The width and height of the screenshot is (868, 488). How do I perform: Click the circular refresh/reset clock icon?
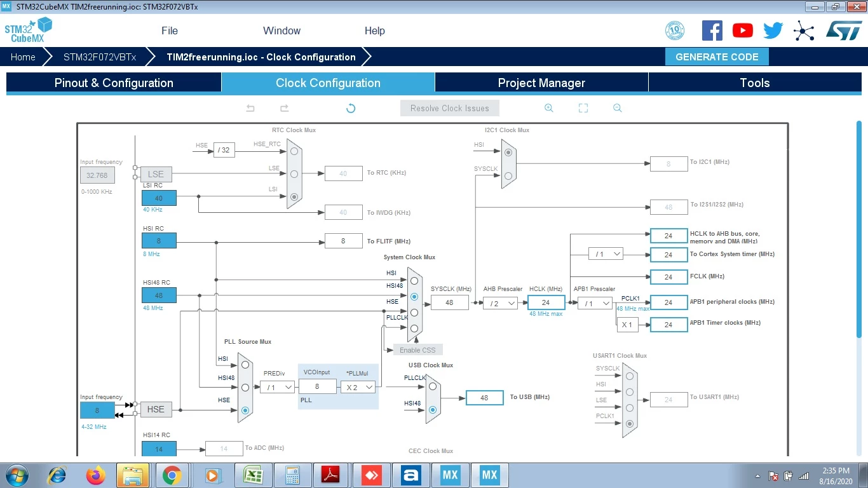[351, 109]
